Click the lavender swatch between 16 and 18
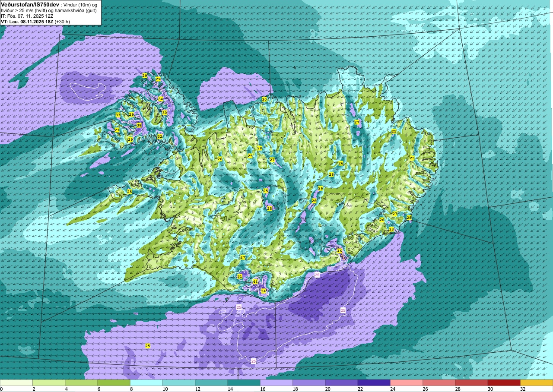This screenshot has width=553, height=392. (x=276, y=383)
